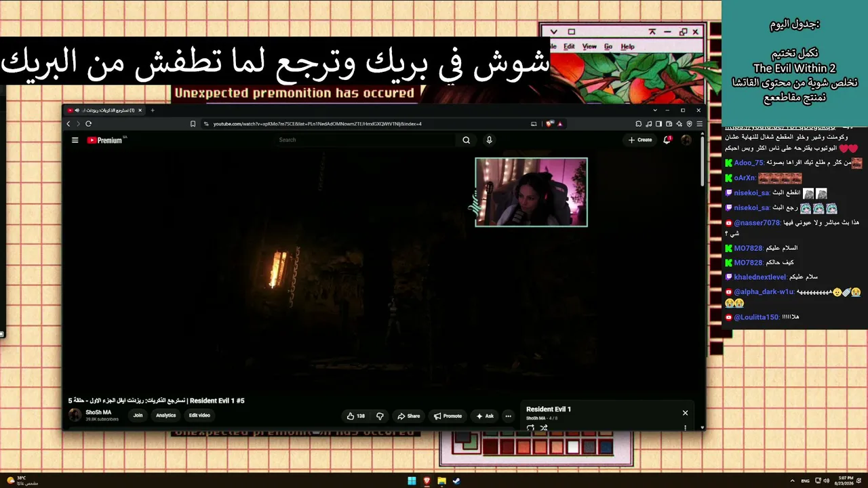Open Brave VPN shield icon
868x488 pixels.
[x=690, y=124]
